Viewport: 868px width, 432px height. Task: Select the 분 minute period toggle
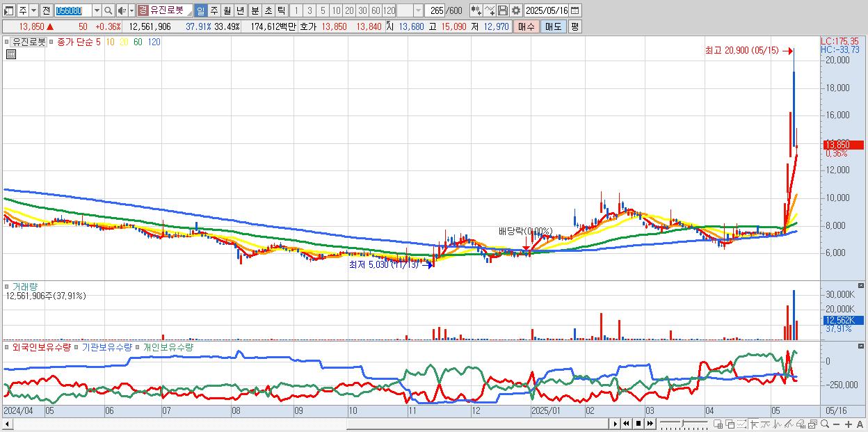[255, 10]
